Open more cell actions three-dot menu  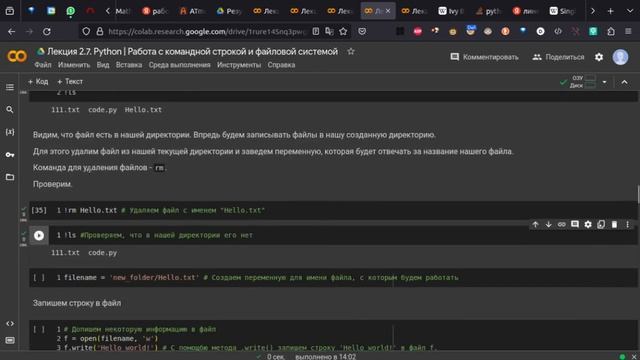(627, 224)
